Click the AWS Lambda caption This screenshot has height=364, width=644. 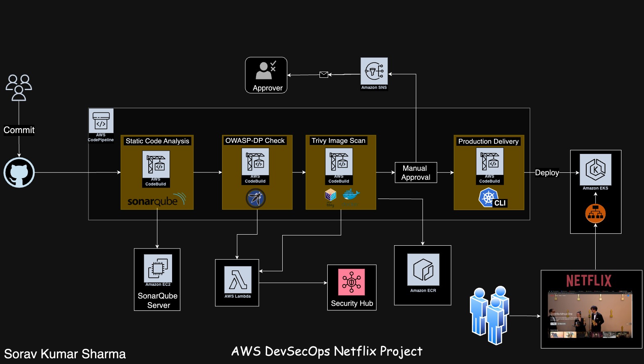click(238, 296)
